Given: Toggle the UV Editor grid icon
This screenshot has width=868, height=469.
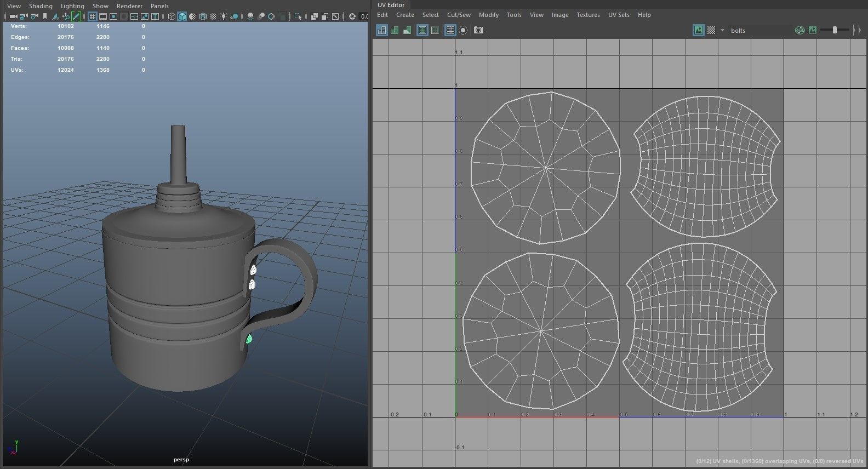Looking at the screenshot, I should pos(450,30).
